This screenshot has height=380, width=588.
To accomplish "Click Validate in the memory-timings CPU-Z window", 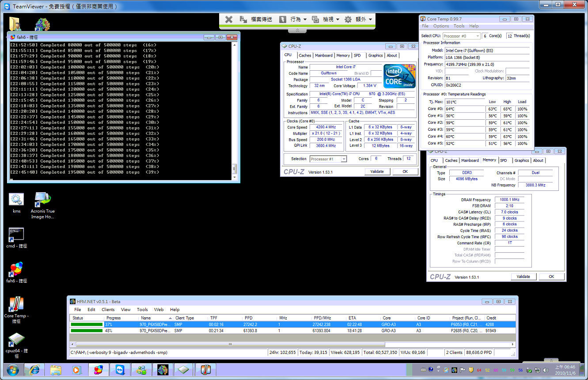I will [524, 277].
